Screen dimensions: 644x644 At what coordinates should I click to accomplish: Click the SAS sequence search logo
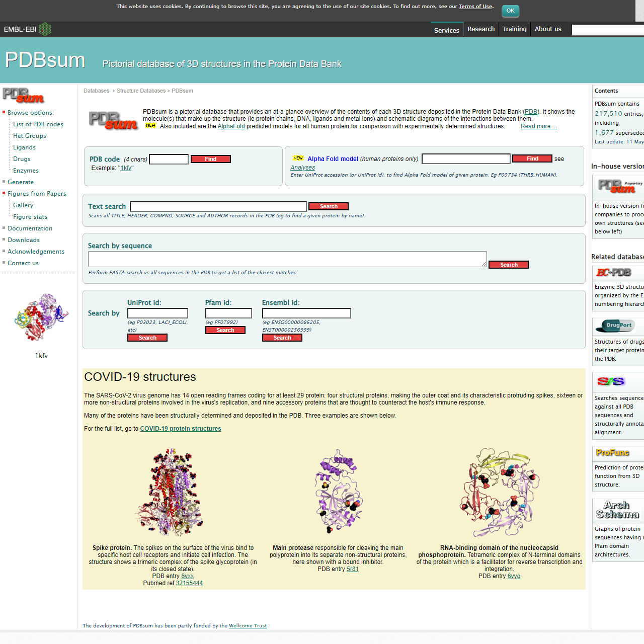click(611, 381)
